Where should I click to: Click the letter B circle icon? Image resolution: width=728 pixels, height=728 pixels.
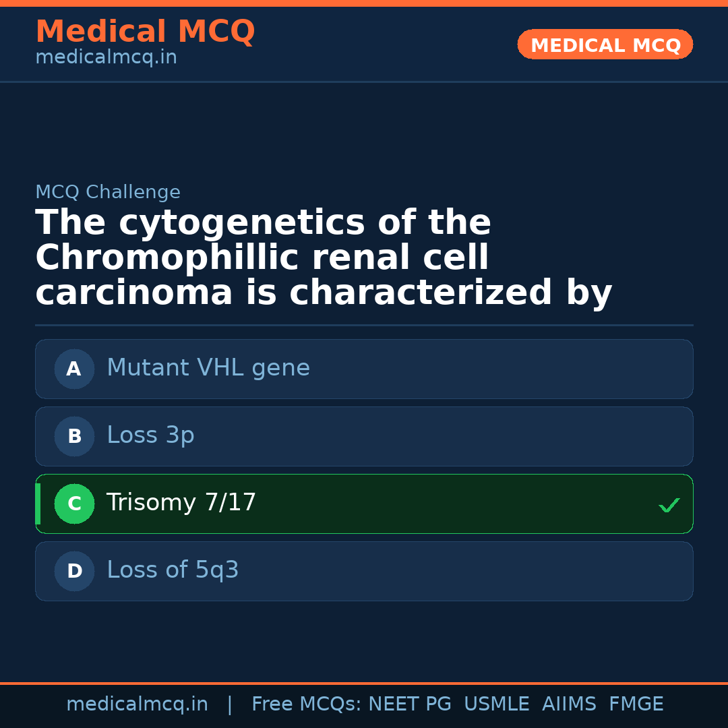(74, 436)
